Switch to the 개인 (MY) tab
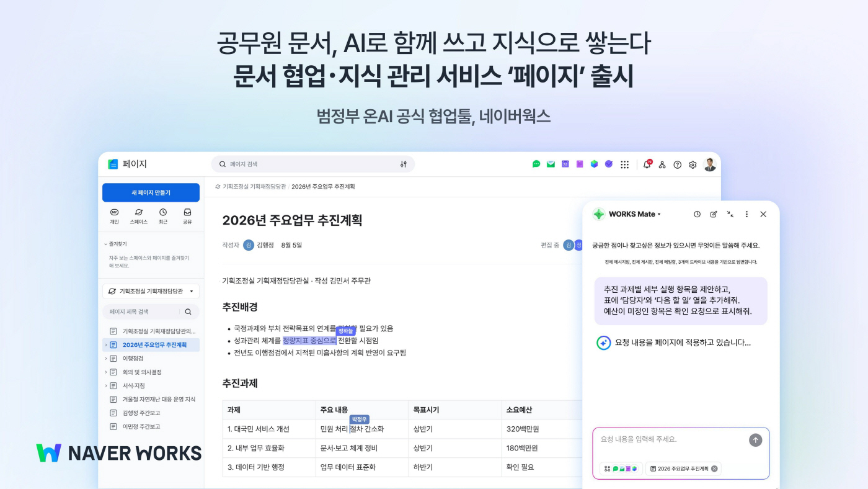 pos(114,216)
